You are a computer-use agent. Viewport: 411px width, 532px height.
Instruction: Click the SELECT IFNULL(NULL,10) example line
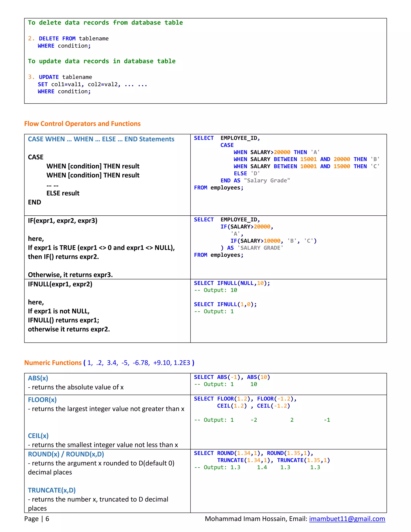coord(232,283)
